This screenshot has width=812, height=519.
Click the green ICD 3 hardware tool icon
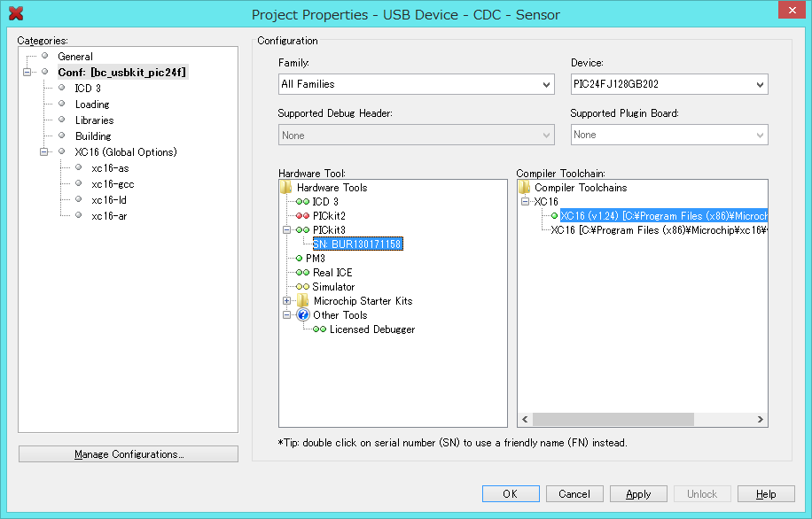pyautogui.click(x=302, y=202)
